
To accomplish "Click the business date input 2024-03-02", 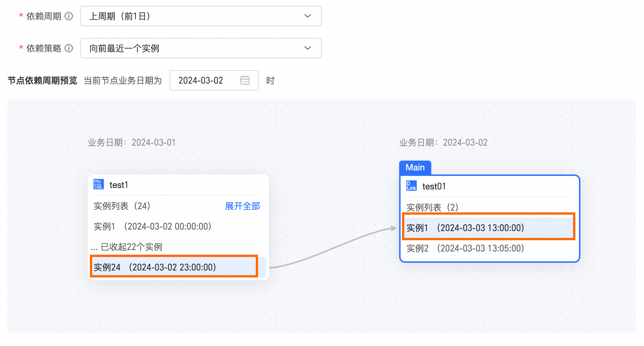I will (x=214, y=80).
